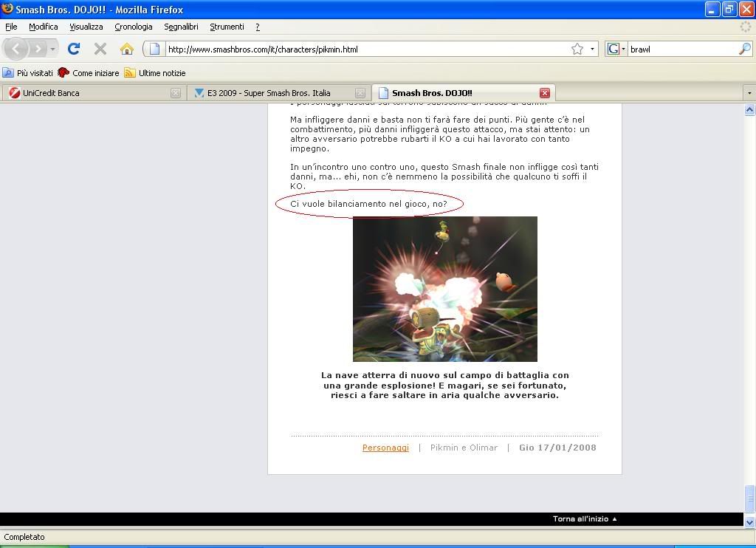
Task: Close the Smash Bros. DOJO!! tab
Action: click(545, 93)
